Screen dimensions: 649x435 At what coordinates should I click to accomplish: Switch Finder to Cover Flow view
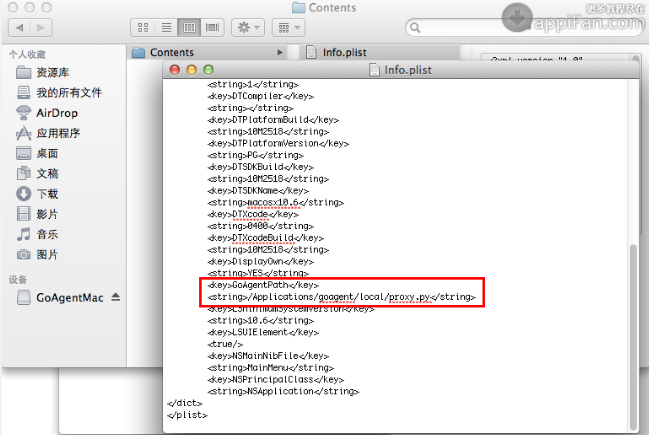pyautogui.click(x=212, y=28)
